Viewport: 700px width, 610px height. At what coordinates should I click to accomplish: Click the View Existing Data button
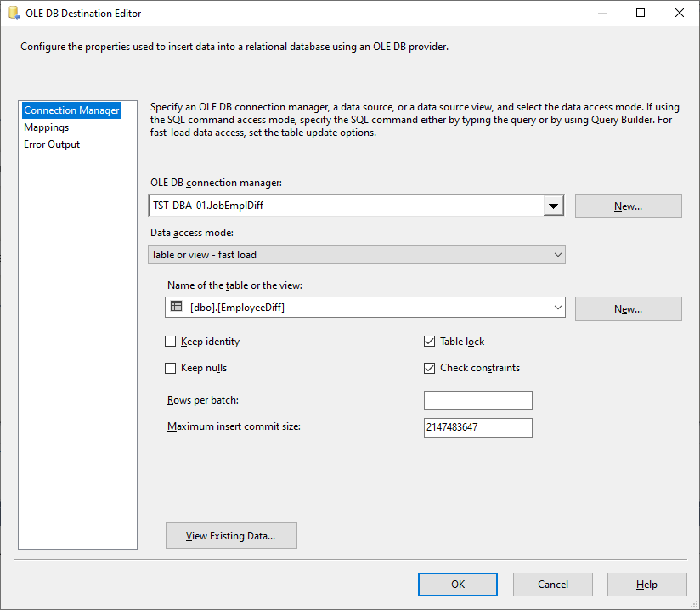(x=231, y=536)
